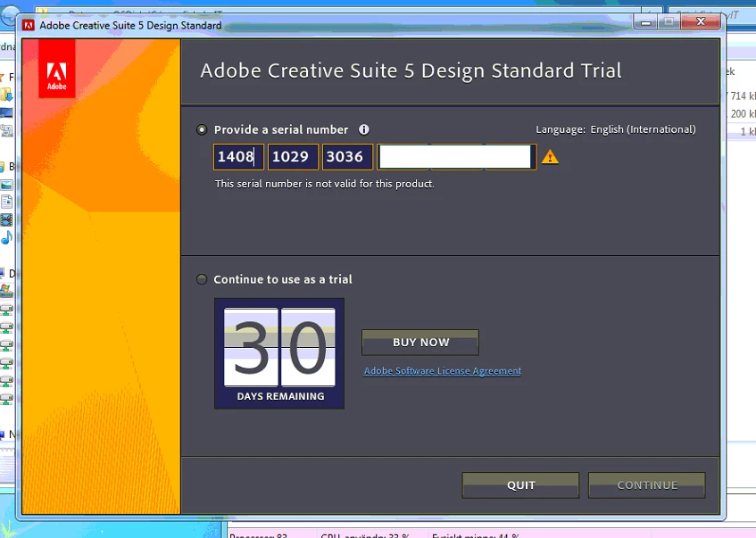Open Downloads folder icon in Explorer sidebar
The image size is (756, 538).
tap(6, 95)
